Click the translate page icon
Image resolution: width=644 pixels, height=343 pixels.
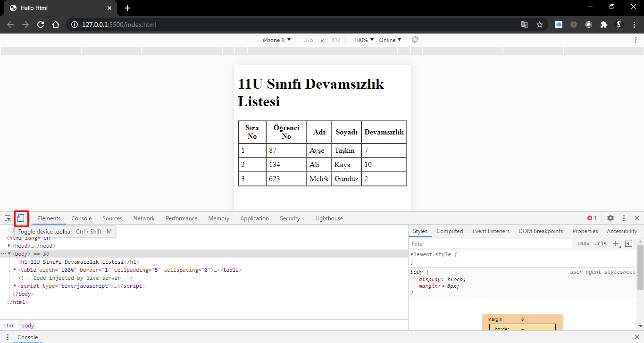coord(525,25)
